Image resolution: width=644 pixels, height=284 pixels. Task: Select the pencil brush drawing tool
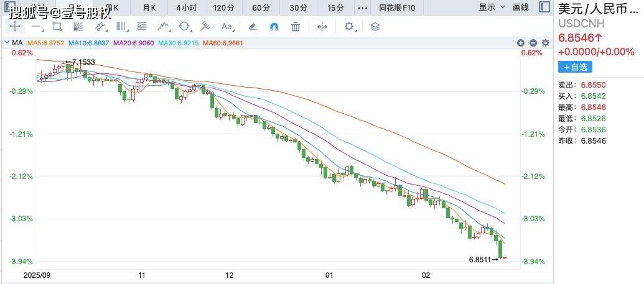tap(252, 27)
